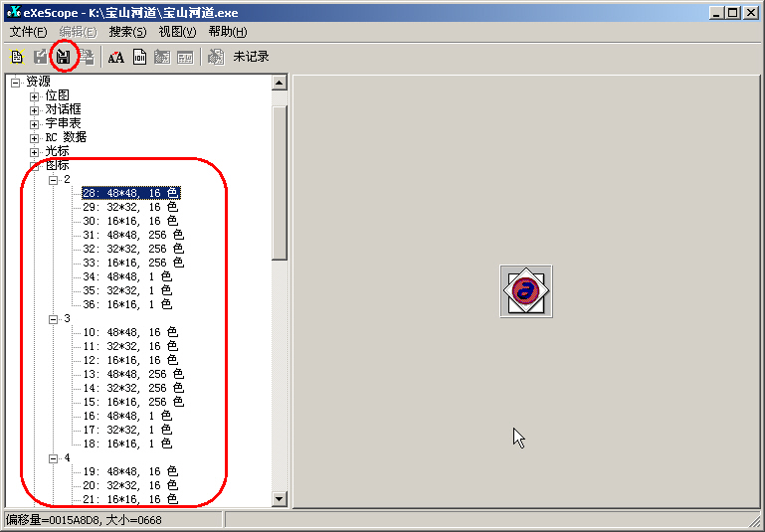The image size is (765, 532).
Task: Select icon 16: 48*48, 1 色
Action: click(127, 416)
